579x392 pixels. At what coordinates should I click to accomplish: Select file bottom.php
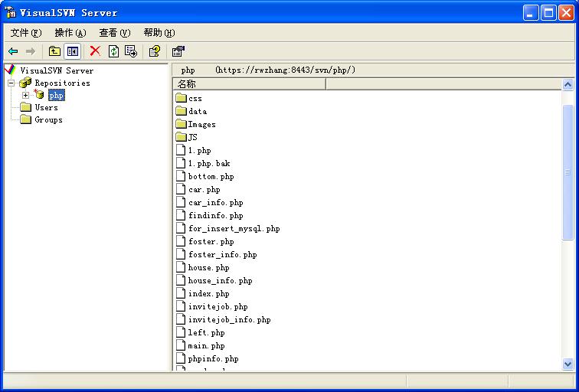click(x=211, y=176)
